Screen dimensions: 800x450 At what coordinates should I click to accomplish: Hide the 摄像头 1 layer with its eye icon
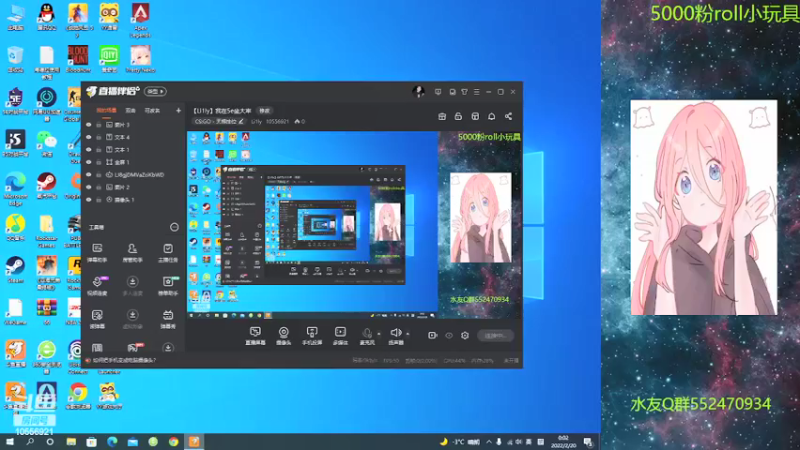coord(89,199)
